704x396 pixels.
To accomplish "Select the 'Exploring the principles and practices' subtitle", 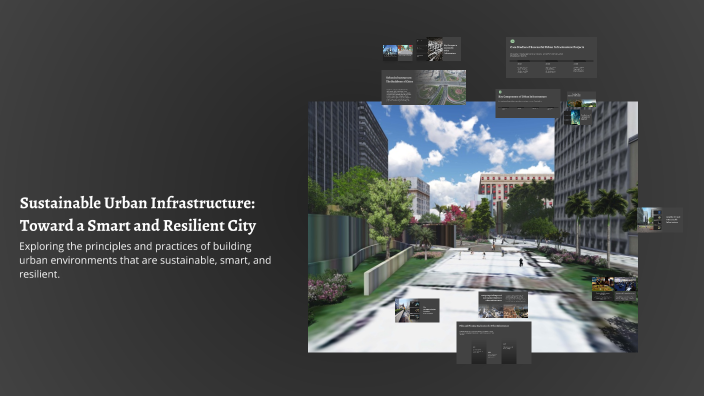I will 145,260.
